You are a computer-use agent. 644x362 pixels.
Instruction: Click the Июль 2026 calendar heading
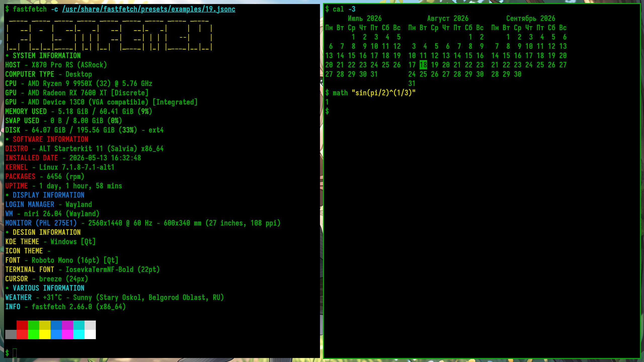coord(365,18)
